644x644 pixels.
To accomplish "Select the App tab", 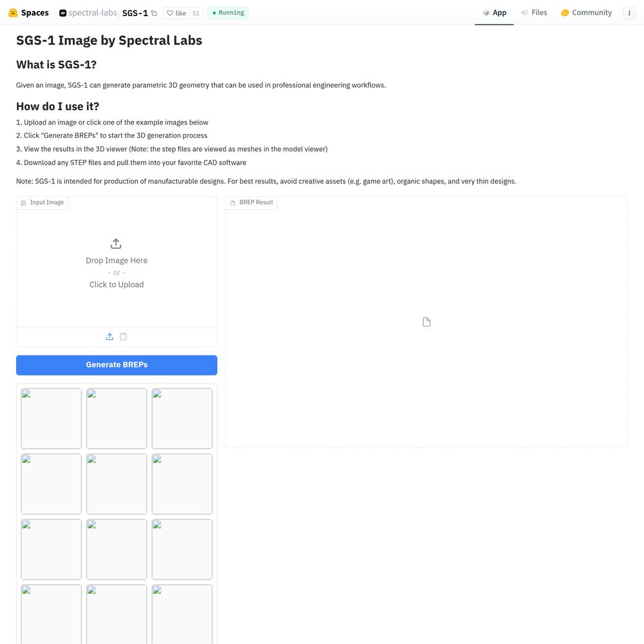I will pos(494,13).
